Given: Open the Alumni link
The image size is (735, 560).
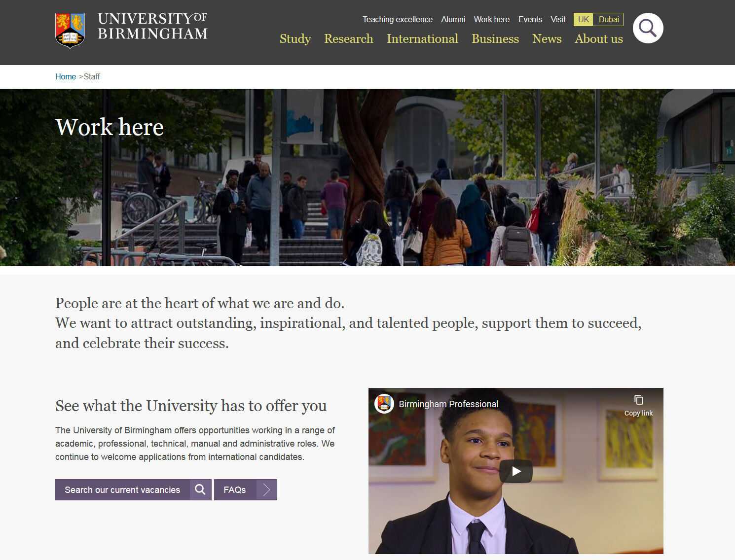Looking at the screenshot, I should 453,19.
